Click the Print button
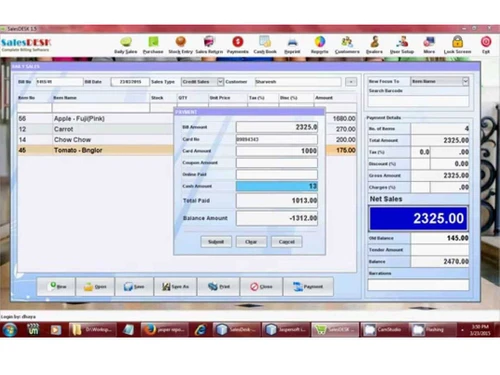This screenshot has height=375, width=500. pyautogui.click(x=218, y=286)
